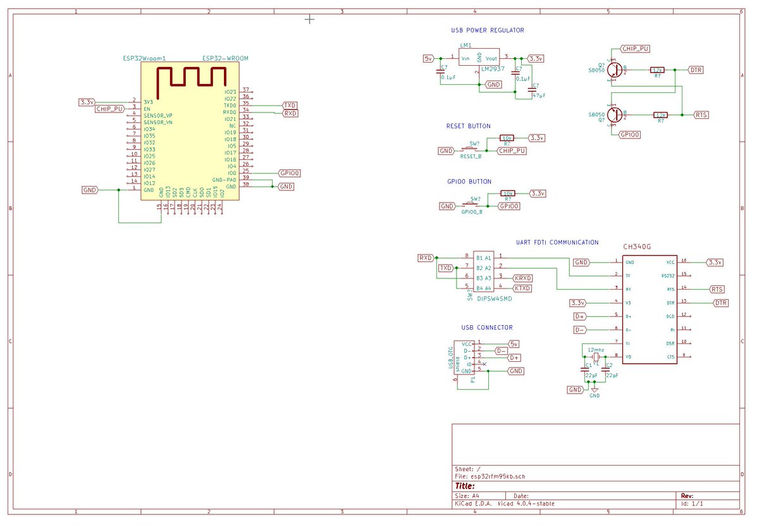Select the TXD label at ESP32 TXD0 pin
The width and height of the screenshot is (759, 532).
pyautogui.click(x=289, y=105)
